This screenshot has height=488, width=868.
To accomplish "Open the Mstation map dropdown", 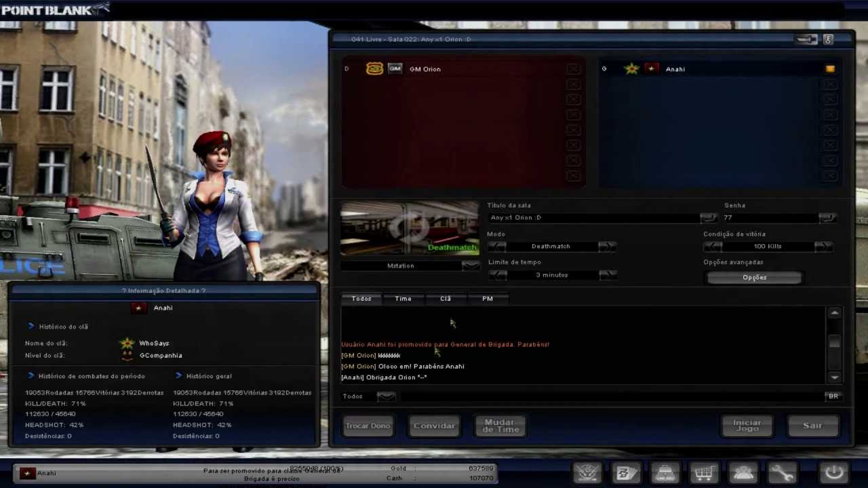I will click(x=471, y=266).
